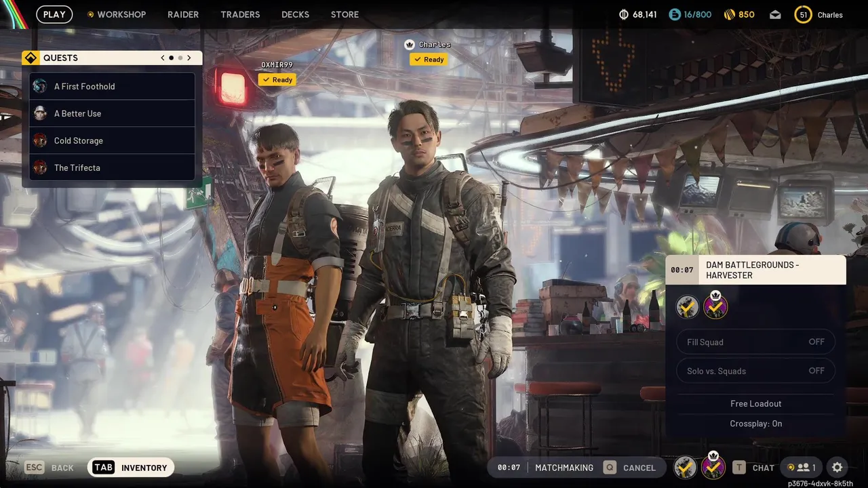Open the DECKS tab
Viewport: 868px width, 488px height.
295,14
